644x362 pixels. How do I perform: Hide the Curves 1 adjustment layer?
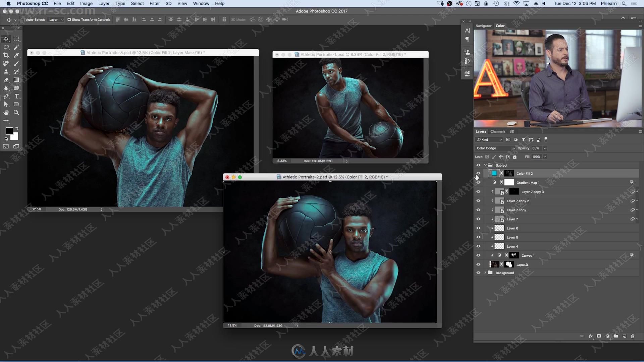coord(478,255)
